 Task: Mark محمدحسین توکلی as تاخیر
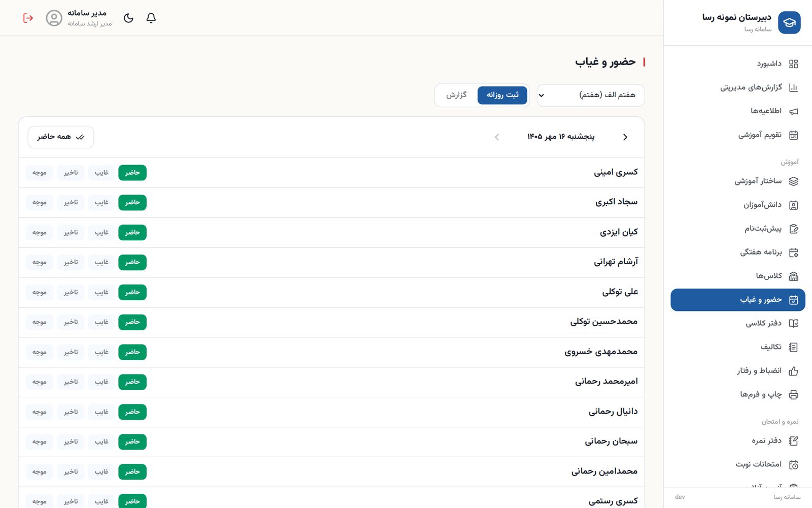click(x=71, y=322)
